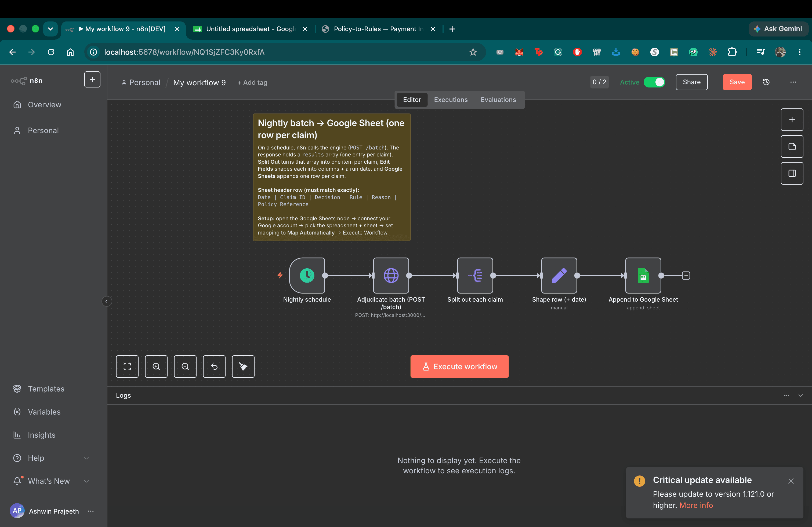Open the add node panel plus button
This screenshot has width=812, height=527.
click(792, 120)
